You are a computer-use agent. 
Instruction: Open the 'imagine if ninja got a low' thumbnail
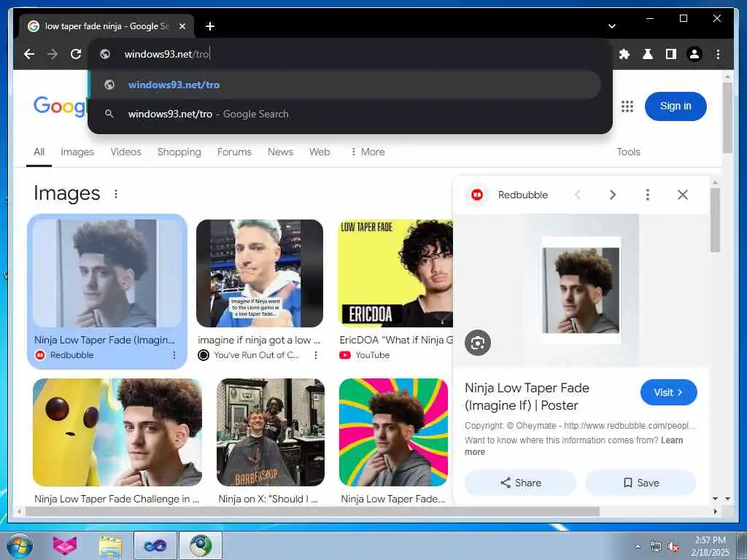(260, 273)
